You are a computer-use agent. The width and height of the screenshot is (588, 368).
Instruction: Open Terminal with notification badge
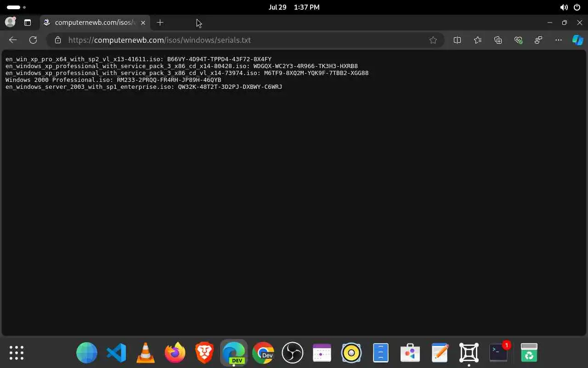click(x=498, y=353)
